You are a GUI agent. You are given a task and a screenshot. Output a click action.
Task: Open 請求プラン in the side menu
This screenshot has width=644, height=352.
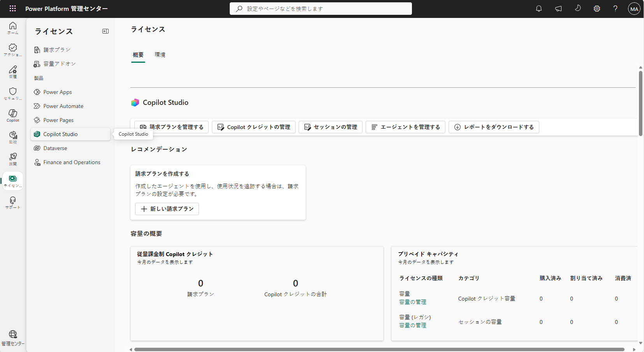[70, 50]
